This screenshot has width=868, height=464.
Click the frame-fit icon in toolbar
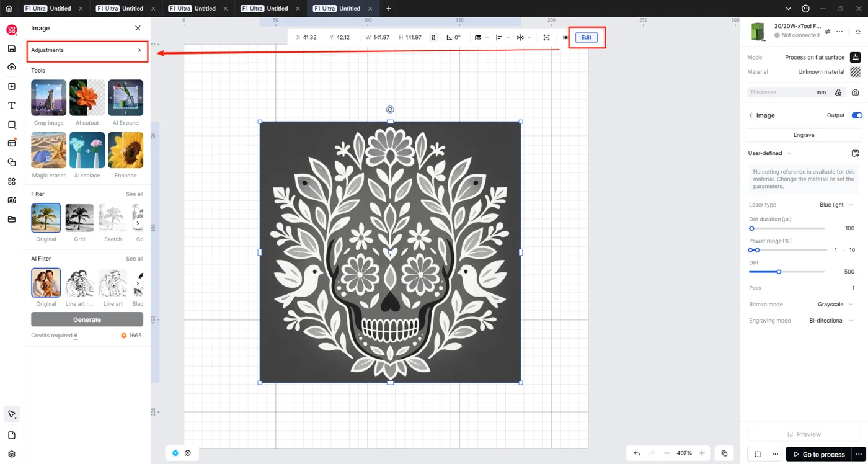(x=546, y=37)
